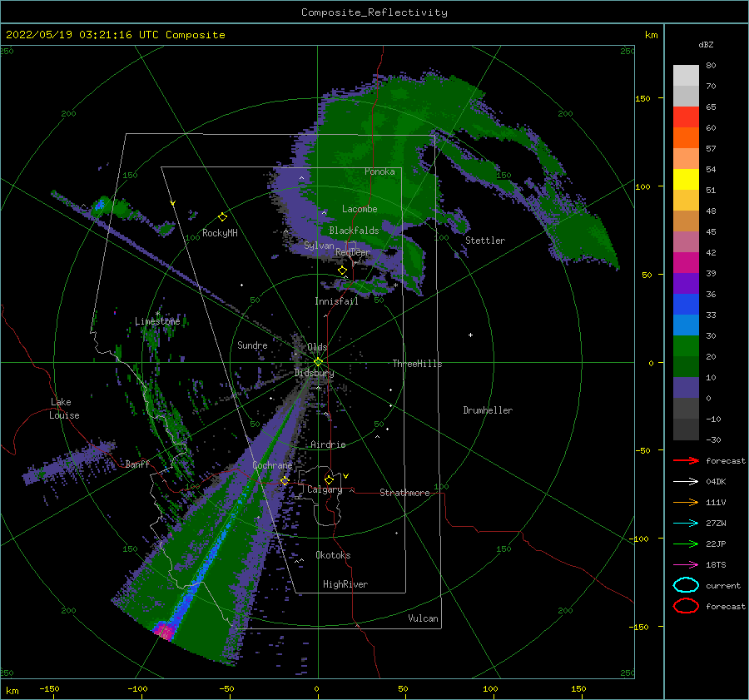Screen dimensions: 749x700
Task: Click the yellow 150 label on right axis
Action: pos(642,98)
